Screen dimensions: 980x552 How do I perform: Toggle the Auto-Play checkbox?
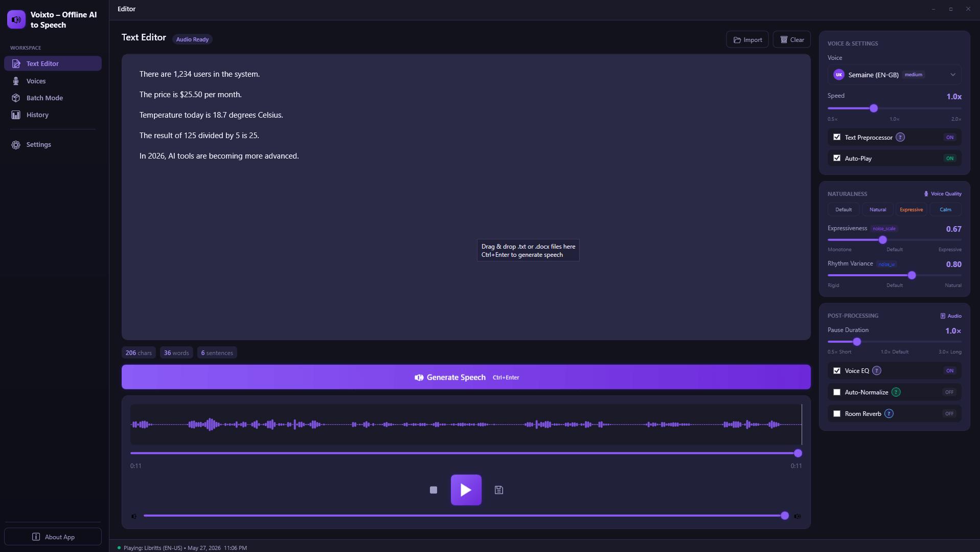pos(837,158)
